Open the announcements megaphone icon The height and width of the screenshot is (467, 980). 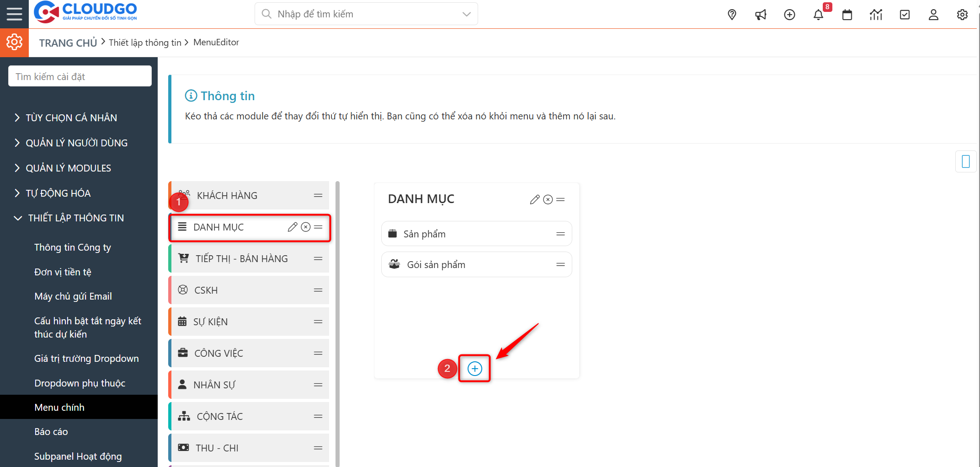[761, 14]
